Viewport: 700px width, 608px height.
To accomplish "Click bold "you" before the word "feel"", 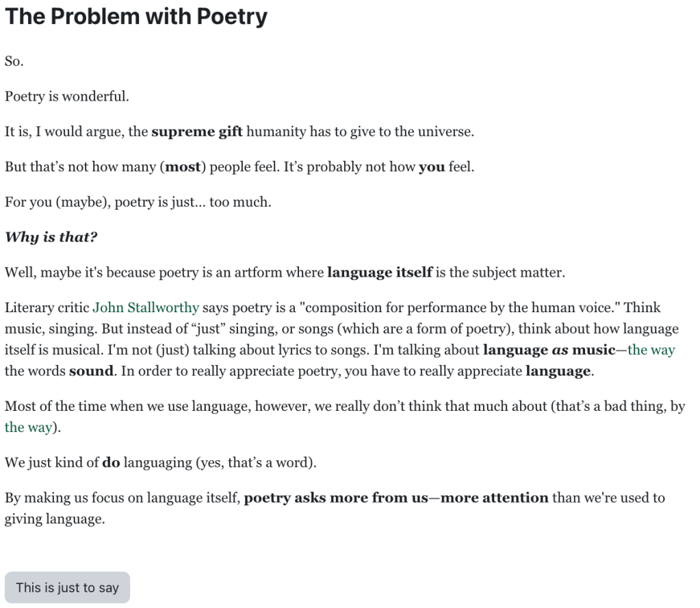I will point(431,167).
